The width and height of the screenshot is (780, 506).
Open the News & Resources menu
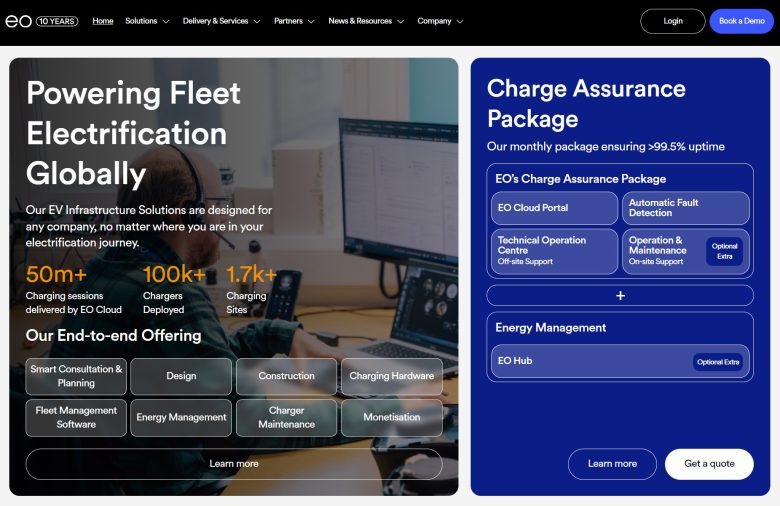tap(360, 21)
